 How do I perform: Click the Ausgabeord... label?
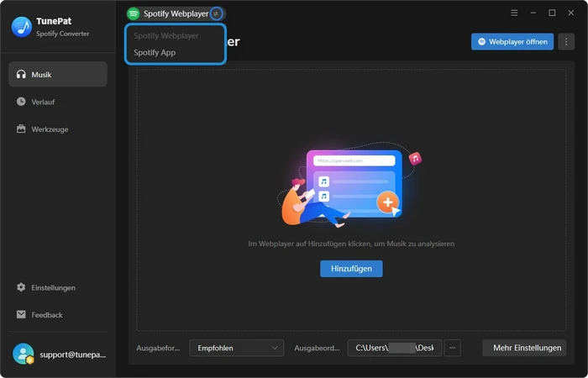coord(317,348)
